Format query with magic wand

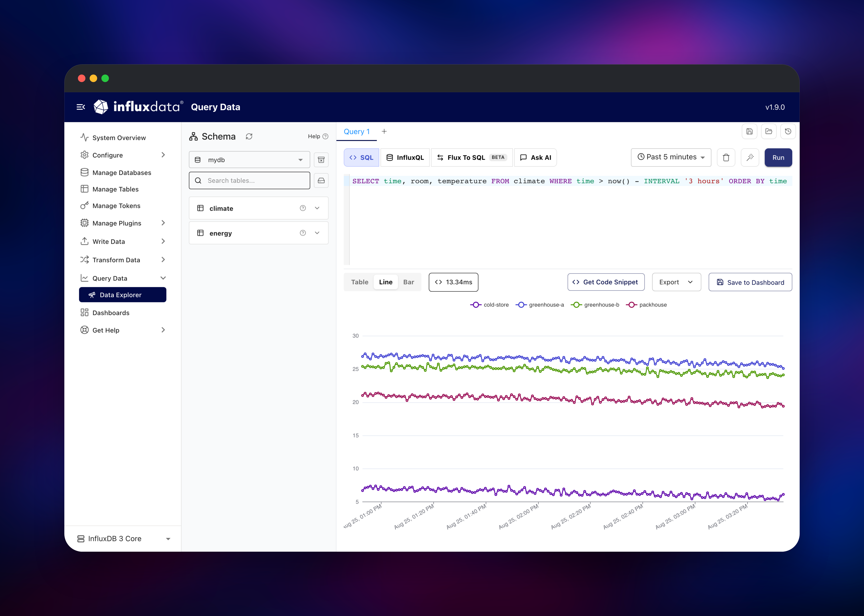(750, 157)
